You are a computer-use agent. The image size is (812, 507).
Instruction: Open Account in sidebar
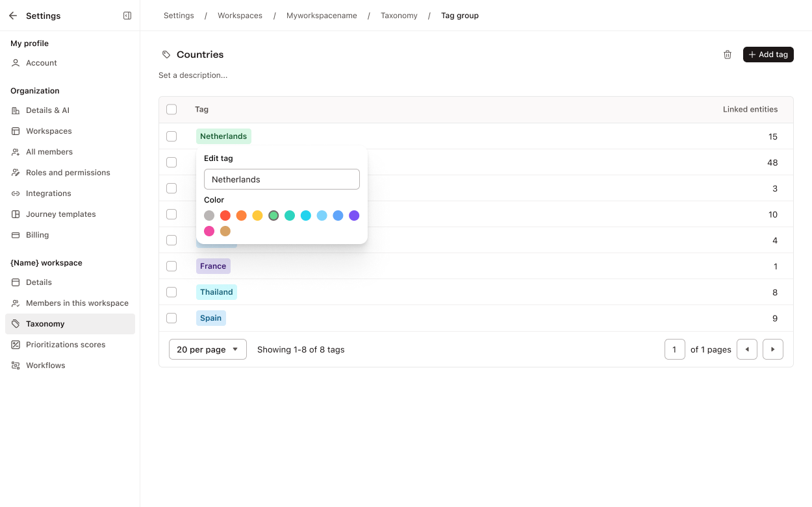(x=70, y=63)
